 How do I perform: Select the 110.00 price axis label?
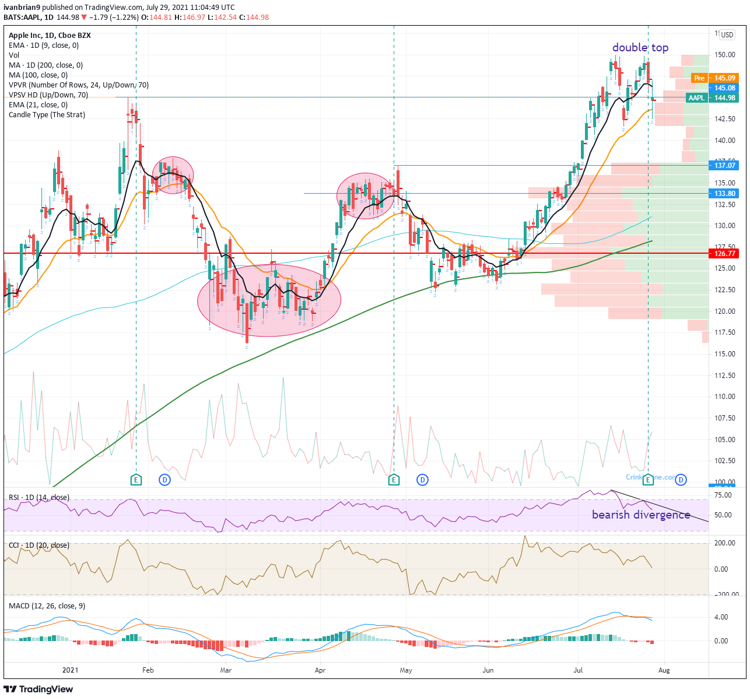click(x=725, y=397)
